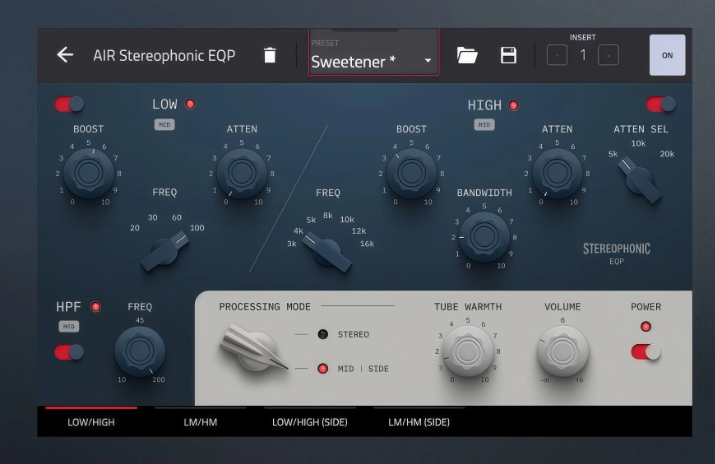Switch to the LOW/HIGH tab
715x464 pixels.
pyautogui.click(x=91, y=422)
